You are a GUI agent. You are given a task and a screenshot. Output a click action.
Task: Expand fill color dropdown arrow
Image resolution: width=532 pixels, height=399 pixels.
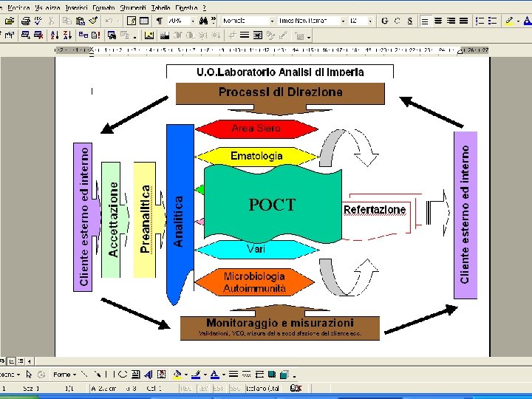[x=186, y=375]
